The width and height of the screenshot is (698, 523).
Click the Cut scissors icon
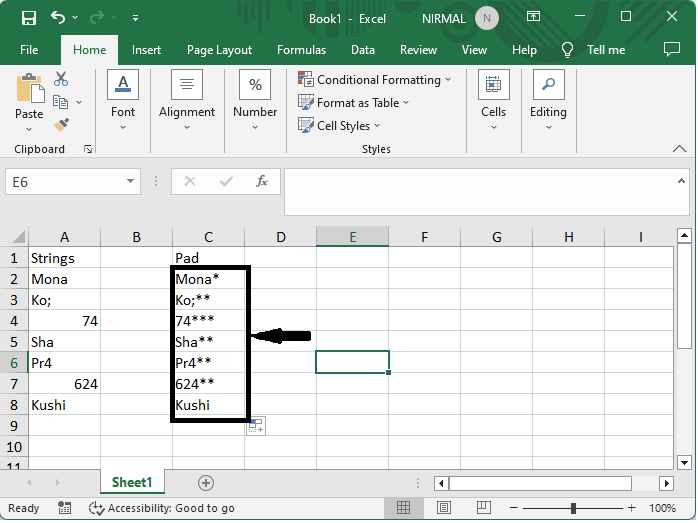61,79
